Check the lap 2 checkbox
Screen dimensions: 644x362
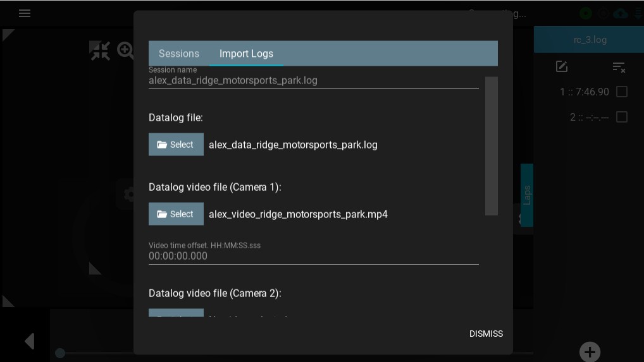pos(622,117)
